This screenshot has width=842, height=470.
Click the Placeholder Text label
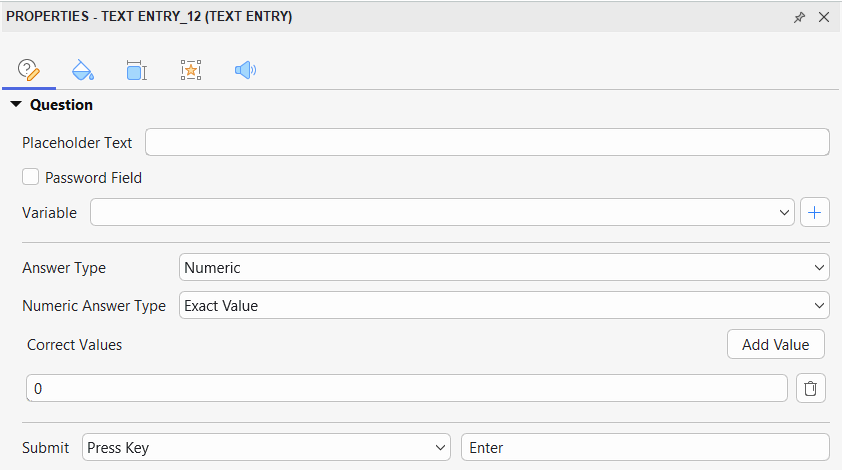tap(77, 143)
